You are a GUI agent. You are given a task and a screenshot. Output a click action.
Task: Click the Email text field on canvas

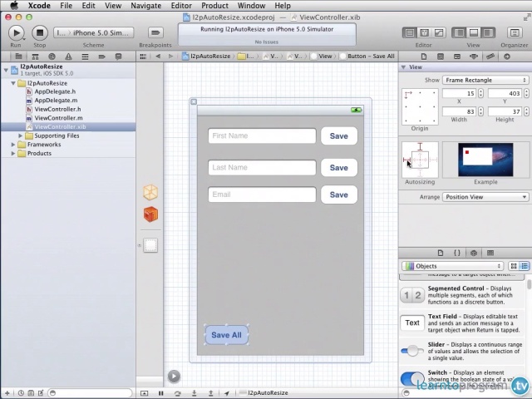tap(262, 195)
